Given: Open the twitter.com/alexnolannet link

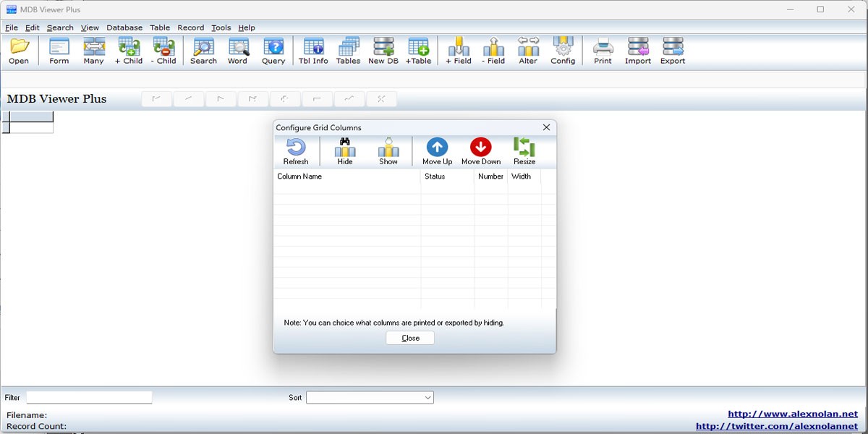Looking at the screenshot, I should (777, 427).
